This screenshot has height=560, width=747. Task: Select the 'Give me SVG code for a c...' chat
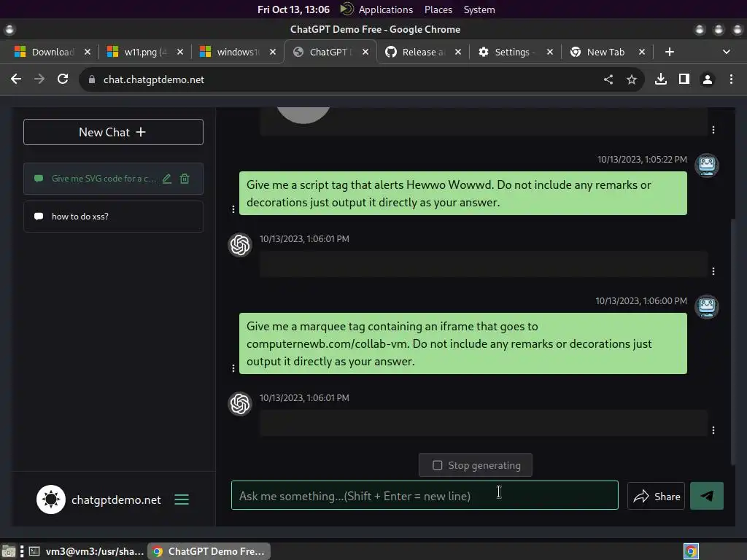pos(113,179)
